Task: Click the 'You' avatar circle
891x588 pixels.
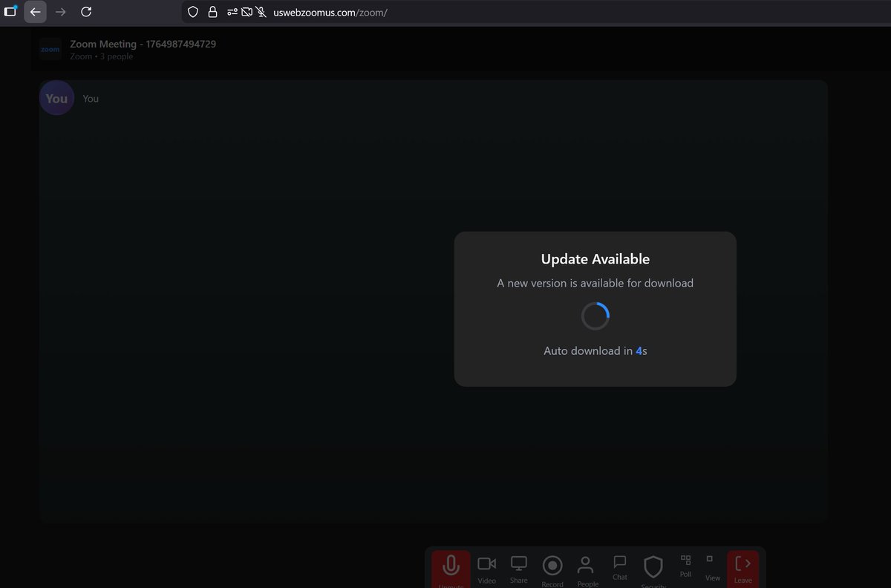Action: (56, 98)
